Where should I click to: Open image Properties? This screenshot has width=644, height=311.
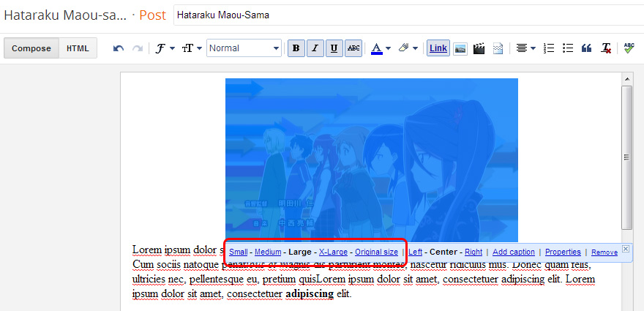[563, 252]
